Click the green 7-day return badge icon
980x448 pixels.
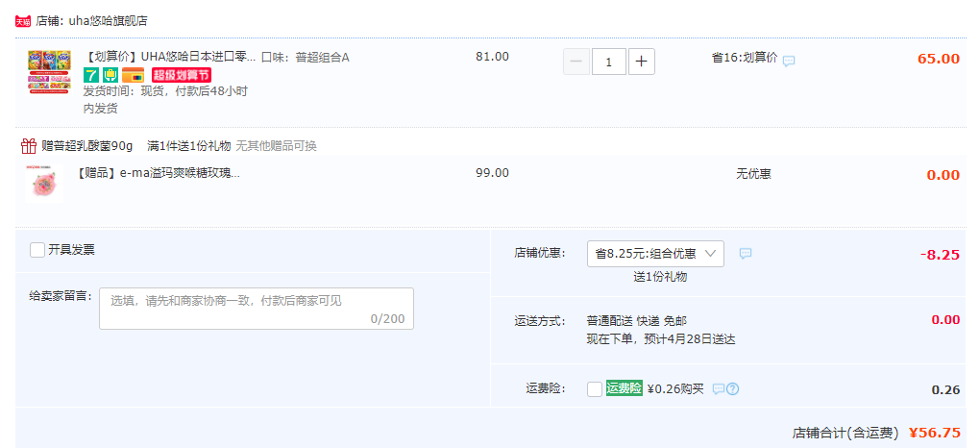[91, 75]
